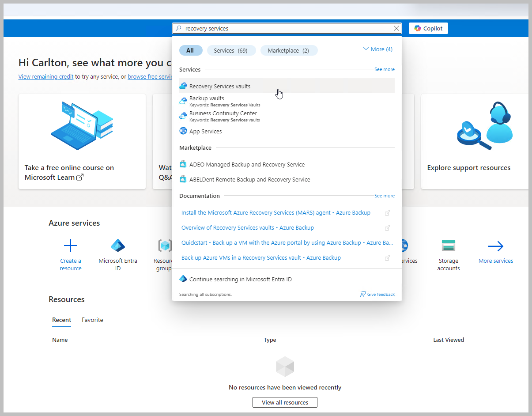The image size is (532, 416).
Task: Click the App Services globe icon
Action: pos(183,131)
